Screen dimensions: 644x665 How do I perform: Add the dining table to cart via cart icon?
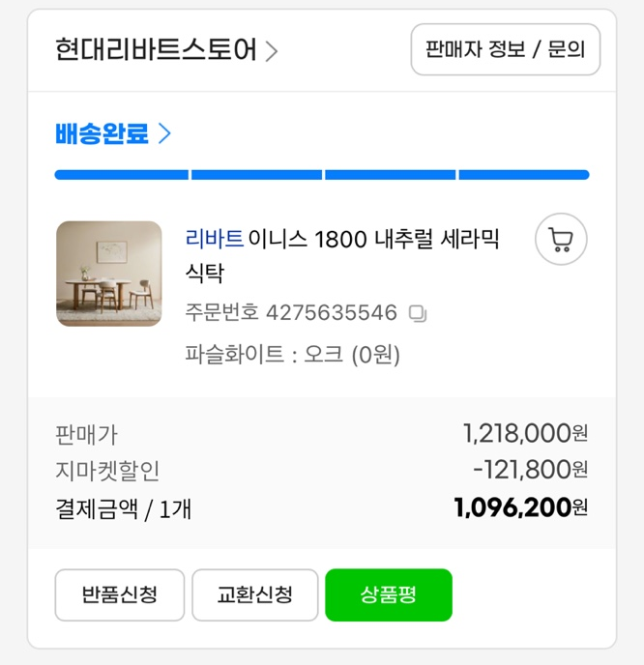[561, 239]
